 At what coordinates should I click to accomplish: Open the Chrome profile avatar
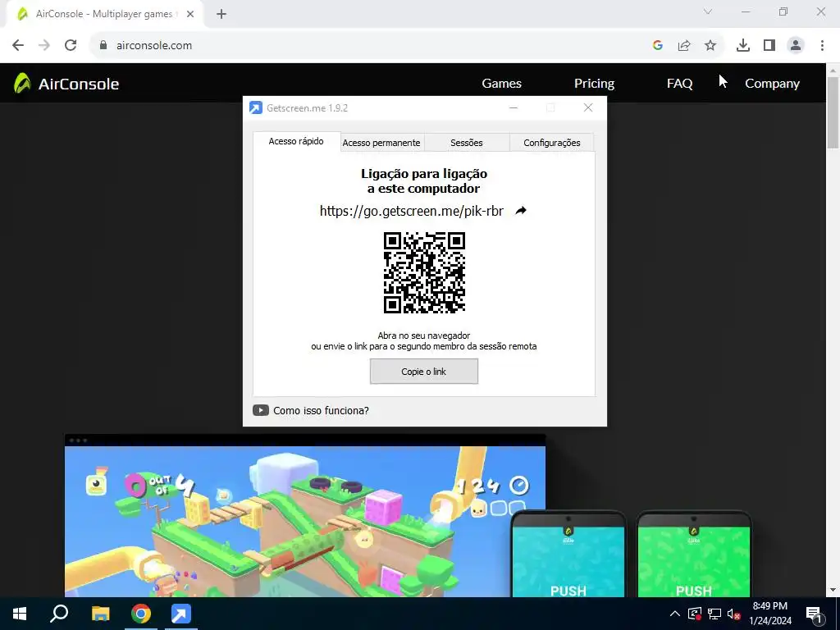coord(796,46)
